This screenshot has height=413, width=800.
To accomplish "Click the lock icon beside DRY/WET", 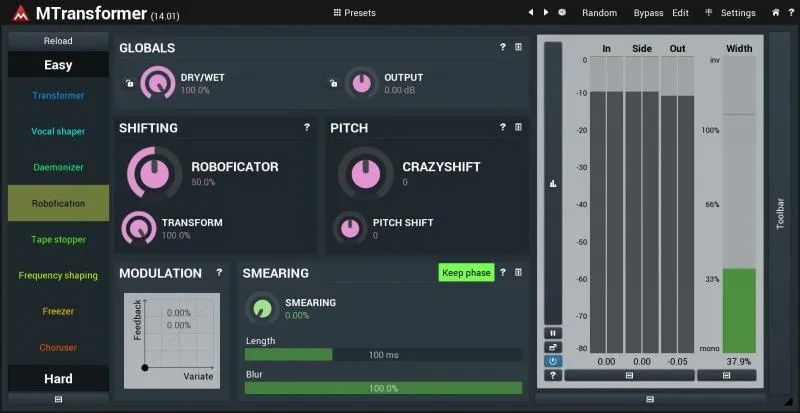I will coord(130,83).
